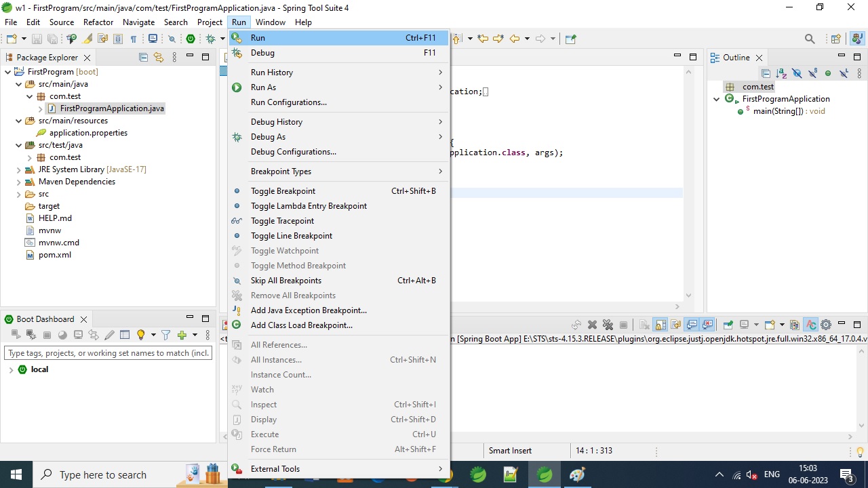This screenshot has height=488, width=868.
Task: Click Boot Dashboard filter funnel icon
Action: tap(165, 335)
